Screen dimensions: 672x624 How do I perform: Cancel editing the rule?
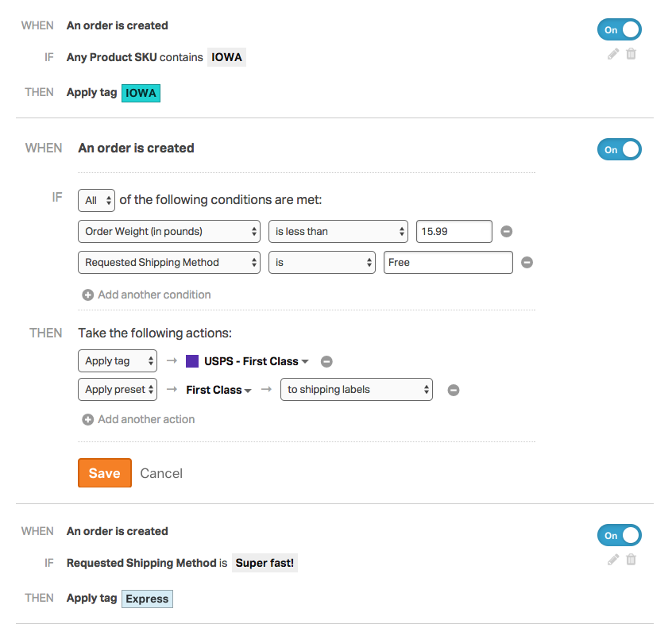pyautogui.click(x=161, y=472)
